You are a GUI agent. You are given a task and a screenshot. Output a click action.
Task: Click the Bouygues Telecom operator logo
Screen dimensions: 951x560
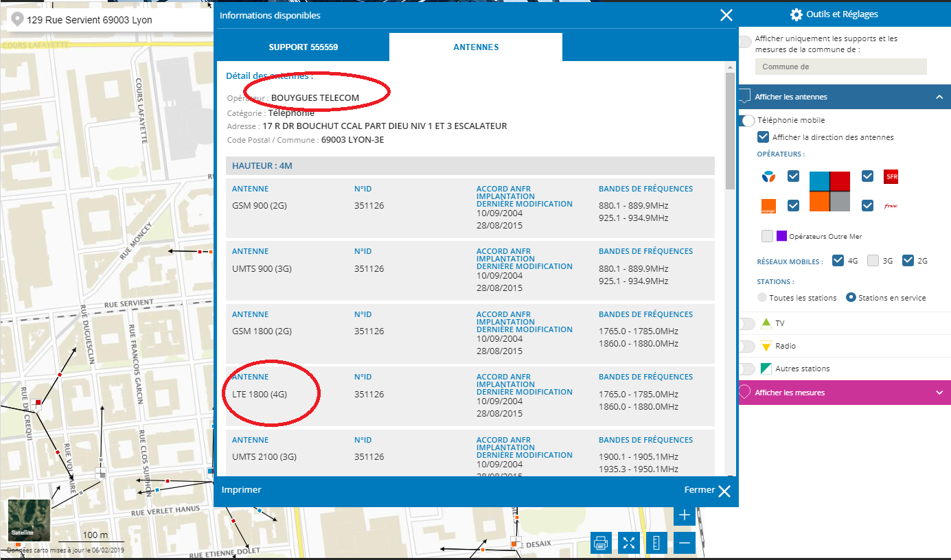pos(768,177)
